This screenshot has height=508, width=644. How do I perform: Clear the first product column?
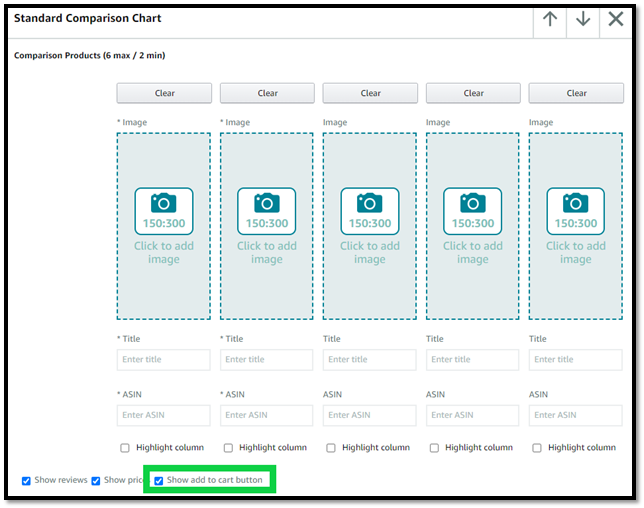(x=164, y=93)
